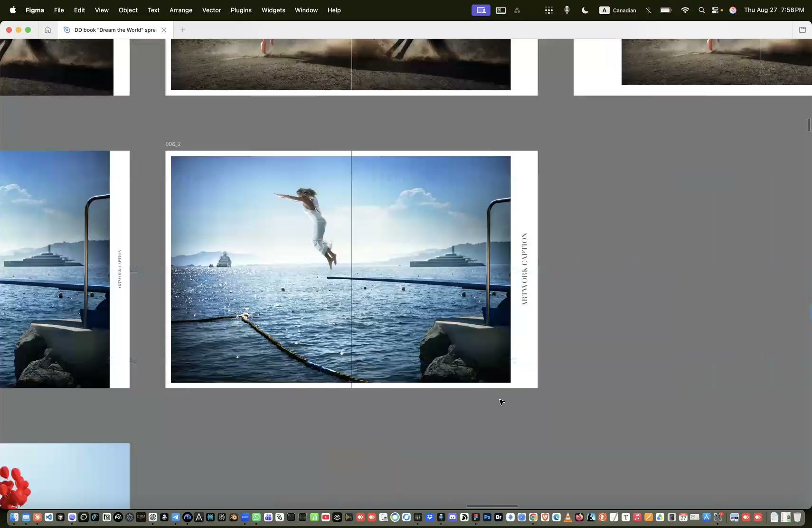Open the Window menu

coord(306,10)
